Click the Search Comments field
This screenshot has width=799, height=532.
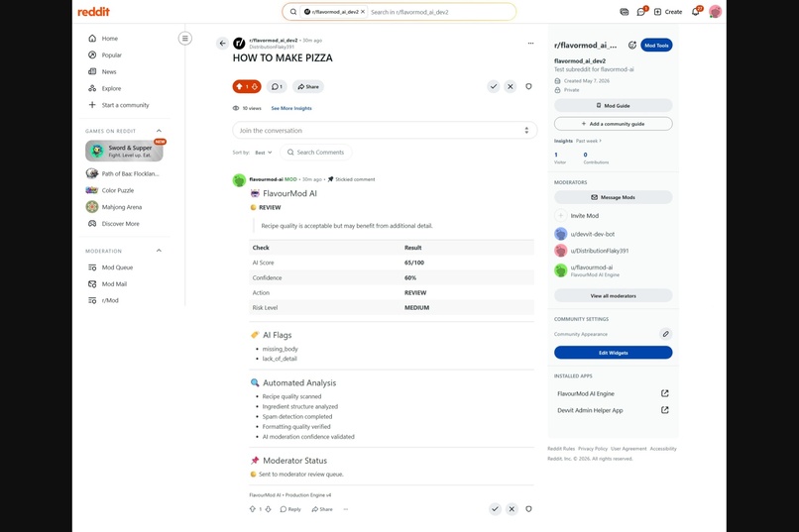pos(316,153)
